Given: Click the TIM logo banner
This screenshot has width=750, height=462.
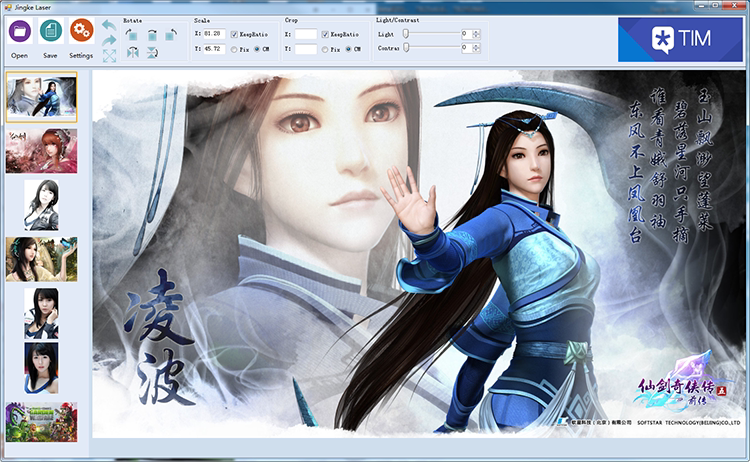Looking at the screenshot, I should click(680, 40).
